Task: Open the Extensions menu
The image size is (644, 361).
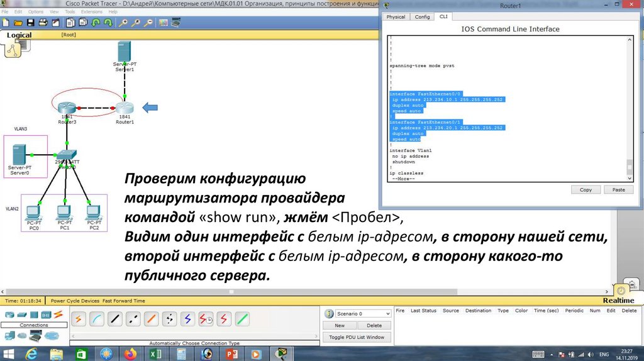Action: tap(92, 11)
